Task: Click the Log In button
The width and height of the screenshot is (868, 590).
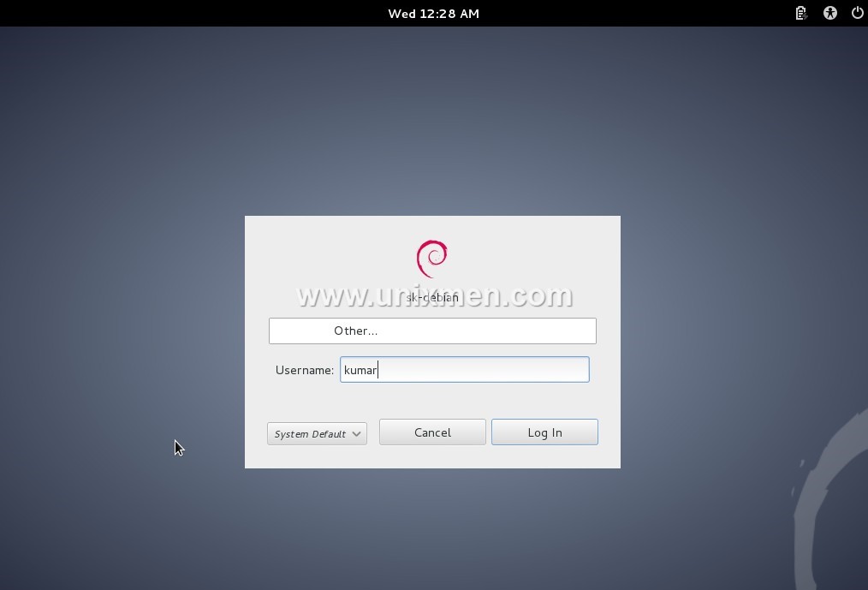Action: pos(544,432)
